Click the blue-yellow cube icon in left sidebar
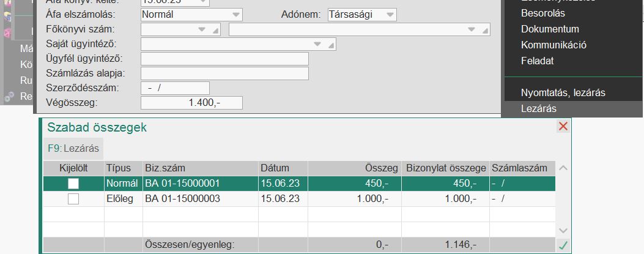Viewport: 644px width, 254px height. pos(7,17)
